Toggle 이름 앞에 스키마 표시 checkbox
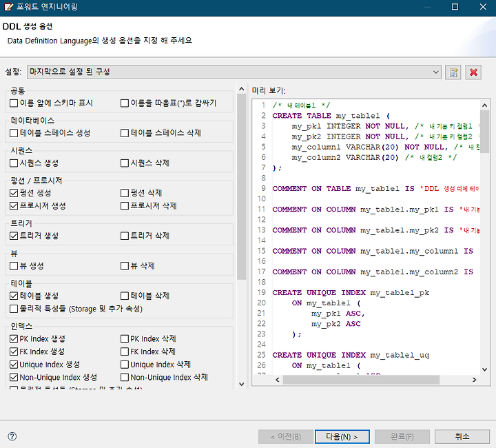The height and width of the screenshot is (448, 496). point(14,103)
